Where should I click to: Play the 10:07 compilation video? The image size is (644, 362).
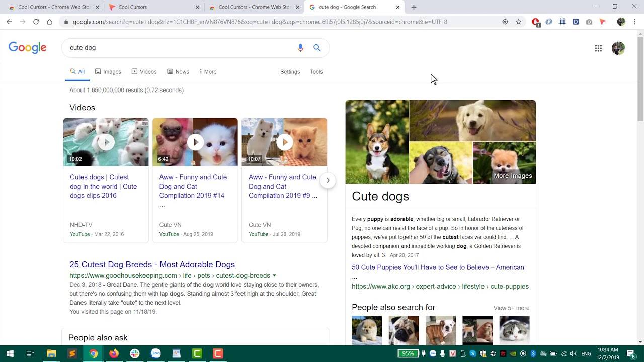tap(284, 142)
